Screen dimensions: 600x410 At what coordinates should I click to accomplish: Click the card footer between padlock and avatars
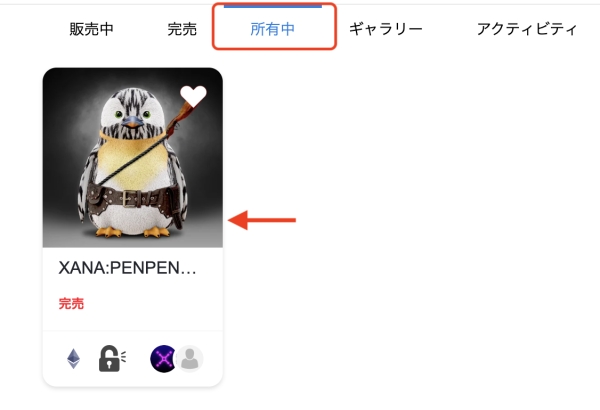tap(138, 359)
